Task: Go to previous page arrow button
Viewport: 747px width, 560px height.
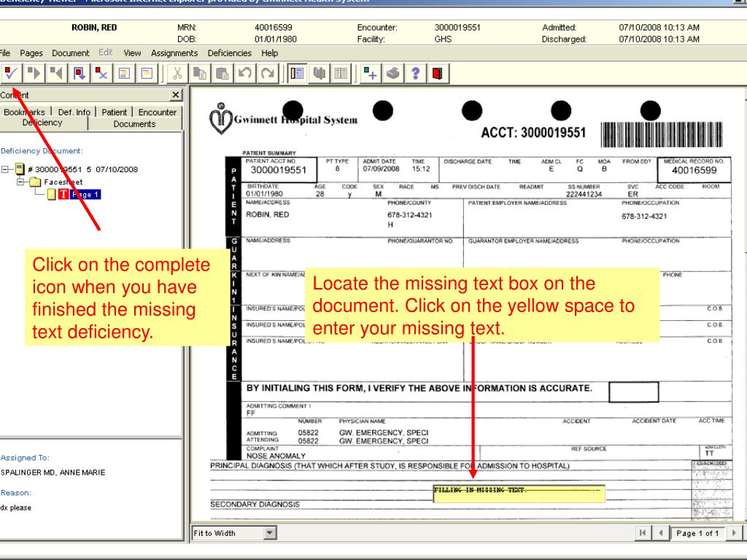Action: pos(660,533)
